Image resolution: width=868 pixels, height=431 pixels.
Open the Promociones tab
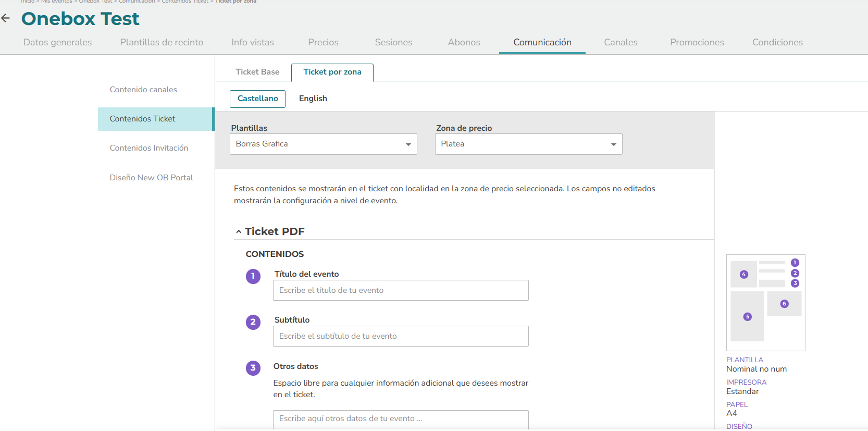[697, 42]
